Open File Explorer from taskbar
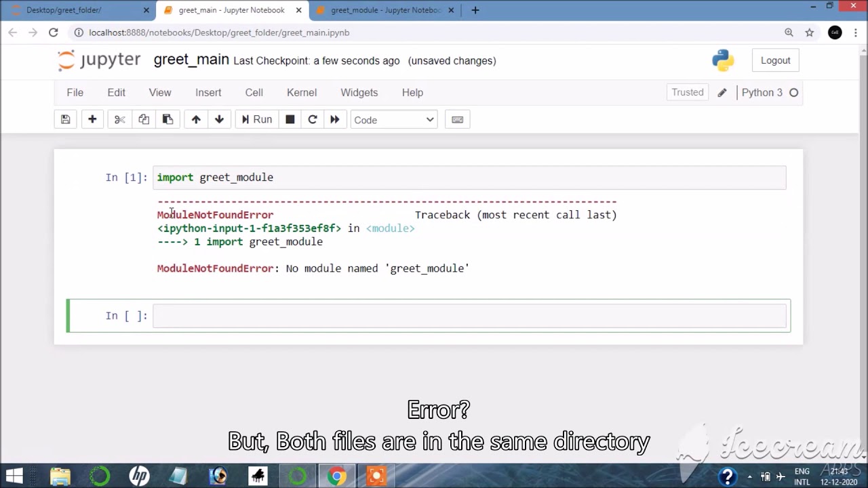The image size is (868, 488). pos(60,476)
